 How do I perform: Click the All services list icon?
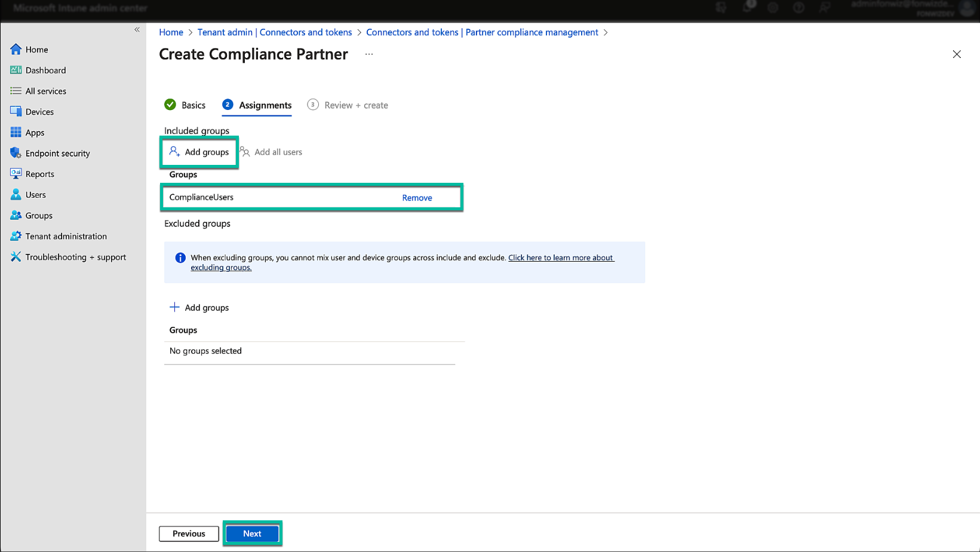(16, 91)
